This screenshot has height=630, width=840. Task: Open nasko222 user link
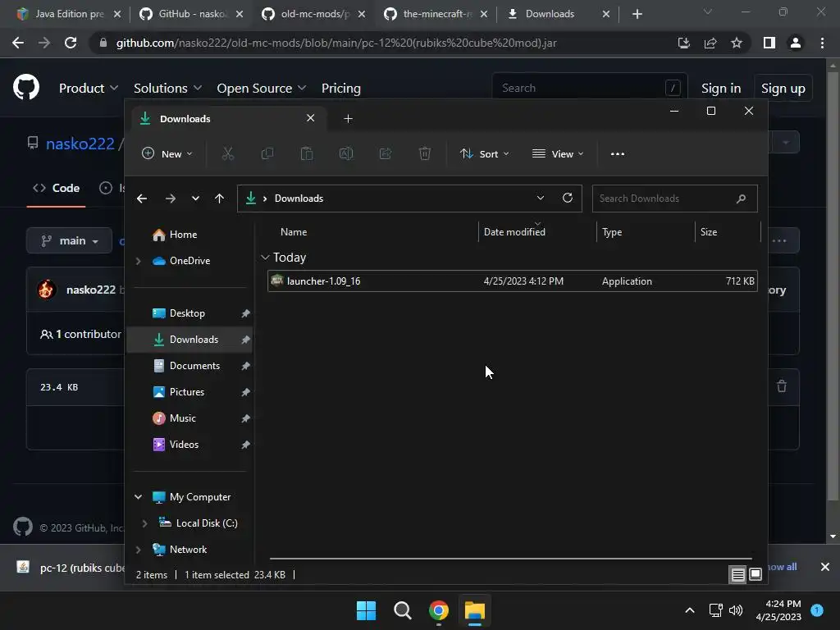pyautogui.click(x=80, y=144)
